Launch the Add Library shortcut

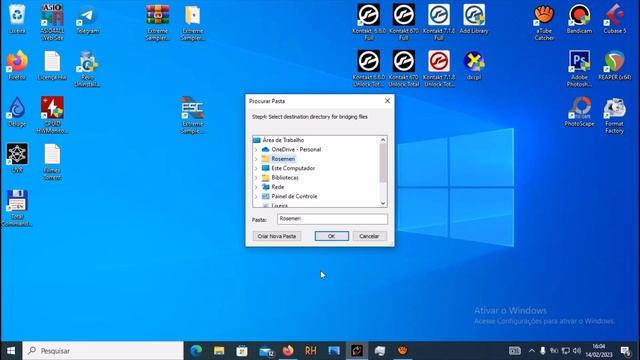click(474, 19)
